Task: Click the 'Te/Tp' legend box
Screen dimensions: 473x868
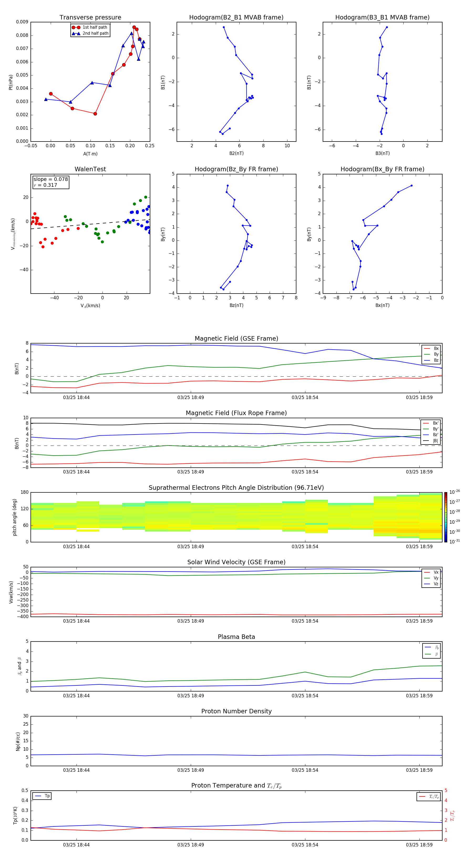Action: [x=429, y=796]
